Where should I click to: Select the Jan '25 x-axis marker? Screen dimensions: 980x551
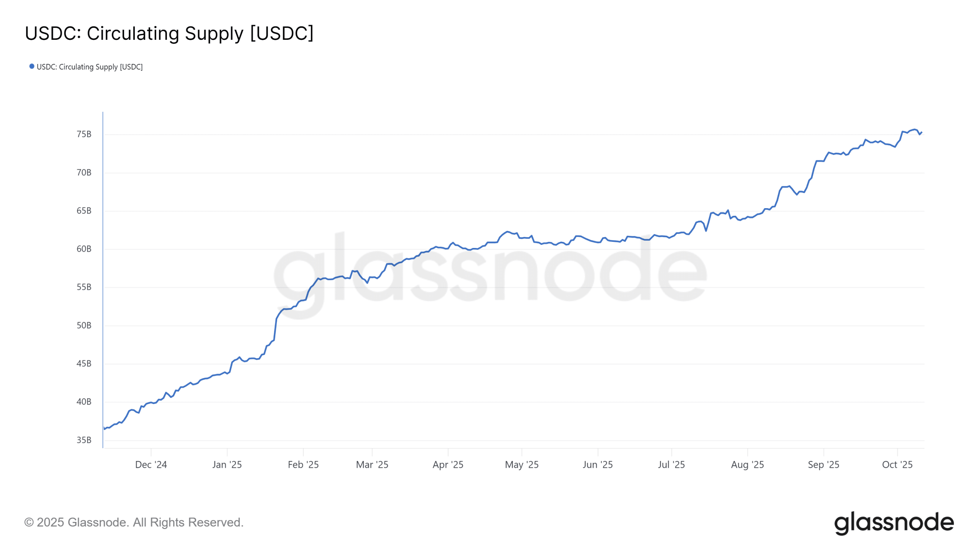point(227,465)
